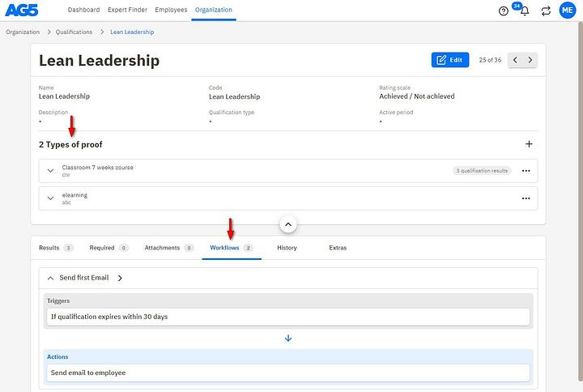This screenshot has height=392, width=583.
Task: Open more options for elearning proof
Action: tap(526, 198)
